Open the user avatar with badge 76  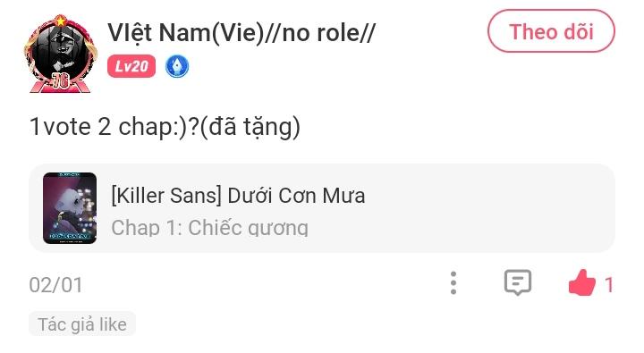click(x=61, y=54)
